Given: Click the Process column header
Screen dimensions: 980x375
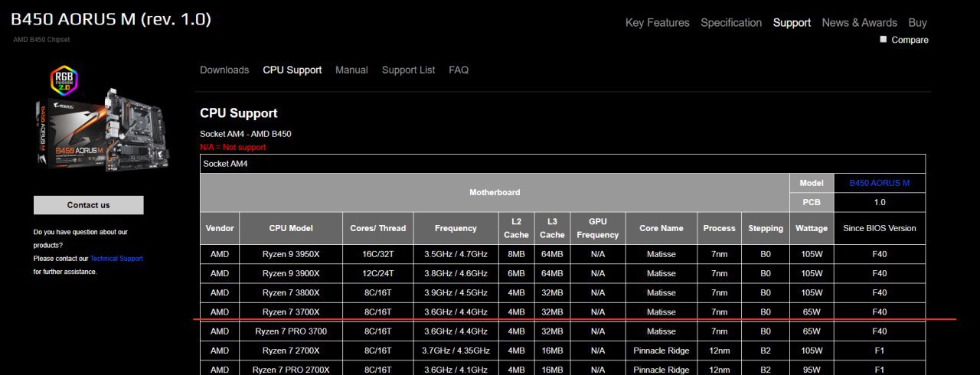Looking at the screenshot, I should coord(719,228).
